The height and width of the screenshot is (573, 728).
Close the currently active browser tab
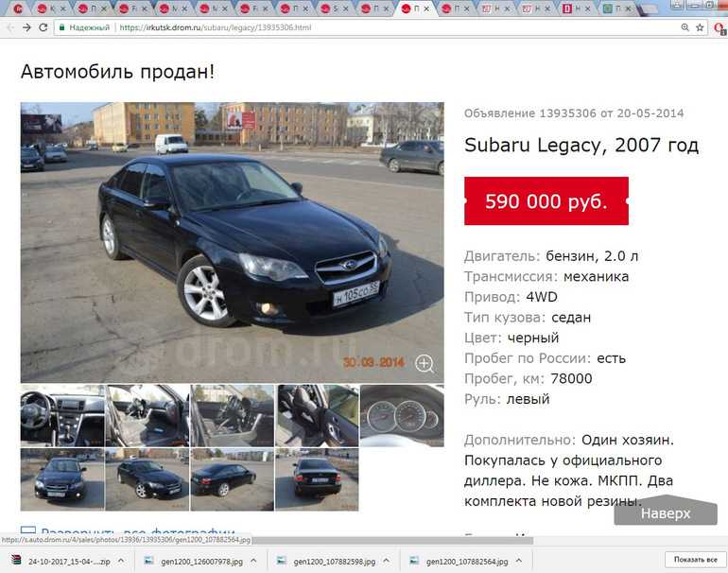point(426,9)
